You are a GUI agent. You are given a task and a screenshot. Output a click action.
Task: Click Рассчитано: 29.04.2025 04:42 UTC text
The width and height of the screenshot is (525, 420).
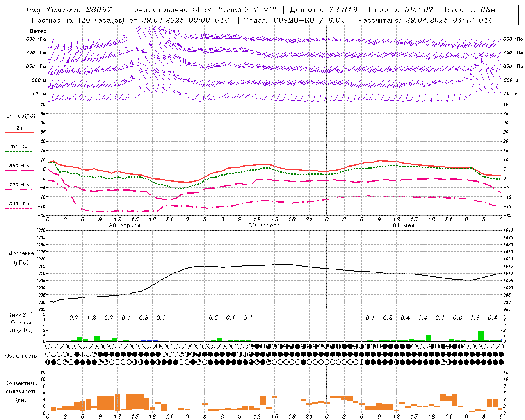point(426,20)
